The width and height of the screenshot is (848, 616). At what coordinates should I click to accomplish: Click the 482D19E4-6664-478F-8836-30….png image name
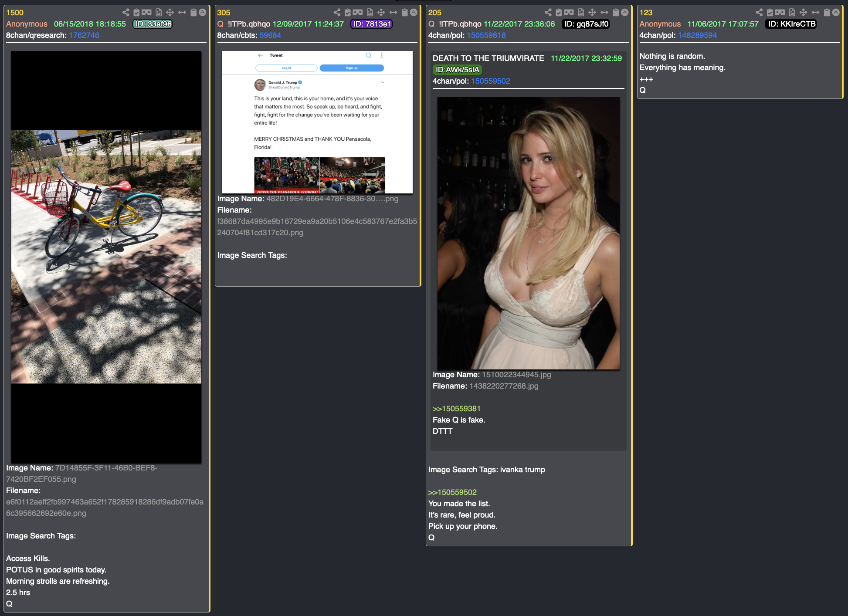[332, 199]
